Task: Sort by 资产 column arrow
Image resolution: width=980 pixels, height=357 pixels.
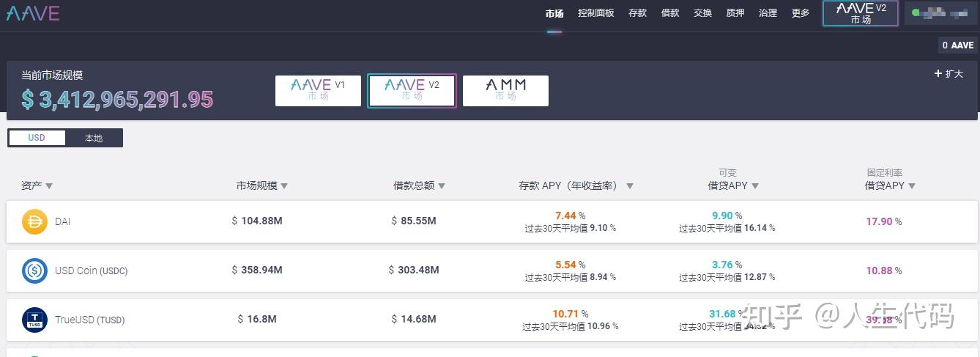Action: point(49,186)
